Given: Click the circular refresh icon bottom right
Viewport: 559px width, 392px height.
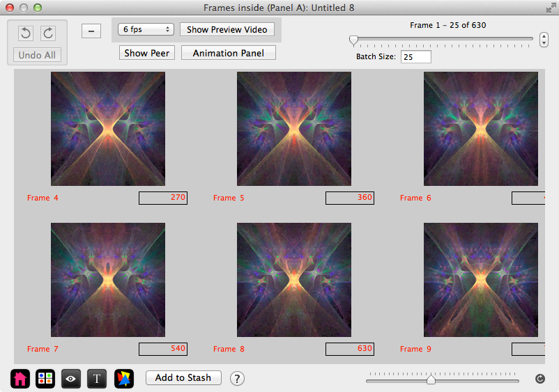Looking at the screenshot, I should (540, 379).
